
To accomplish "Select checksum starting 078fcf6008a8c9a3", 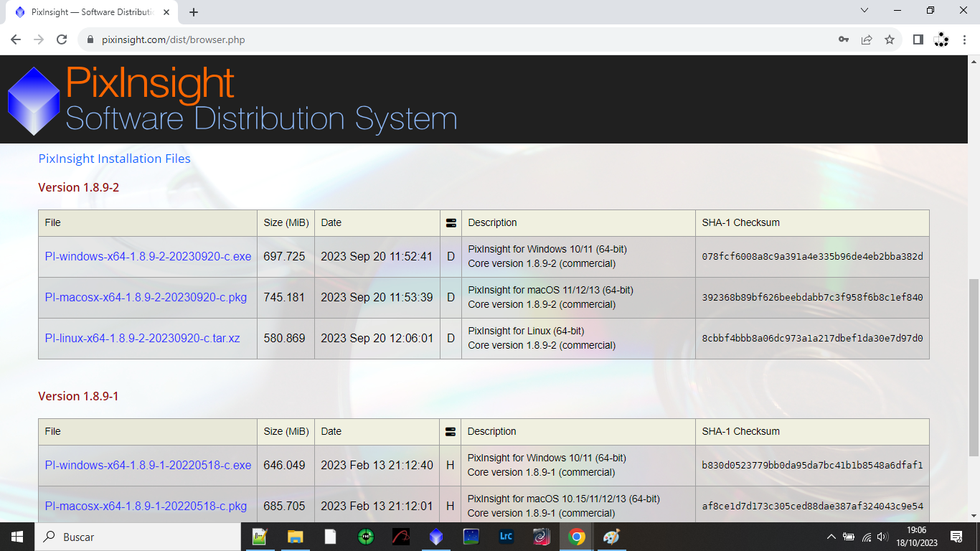I will point(812,256).
